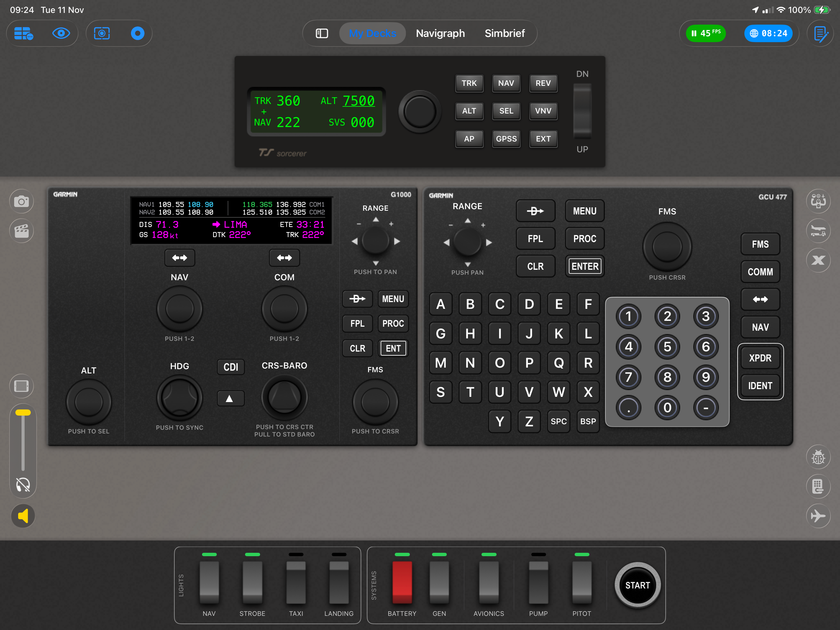
Task: Open the deck layout editor icon
Action: (23, 34)
